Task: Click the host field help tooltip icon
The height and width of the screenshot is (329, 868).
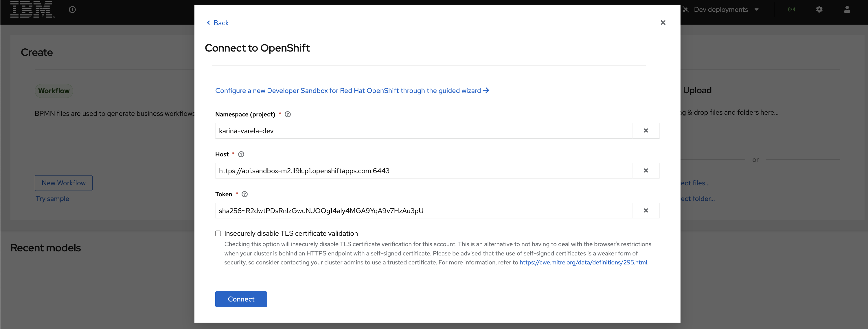Action: tap(242, 153)
